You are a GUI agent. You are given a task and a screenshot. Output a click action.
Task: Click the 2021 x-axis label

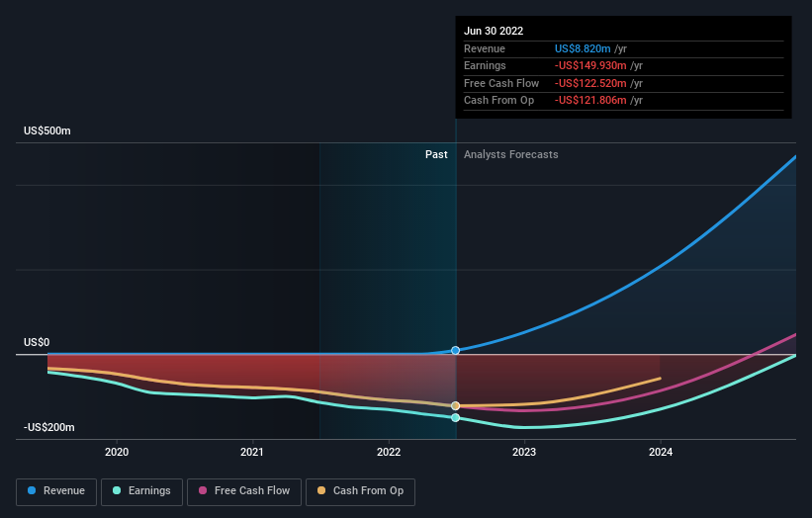[251, 452]
